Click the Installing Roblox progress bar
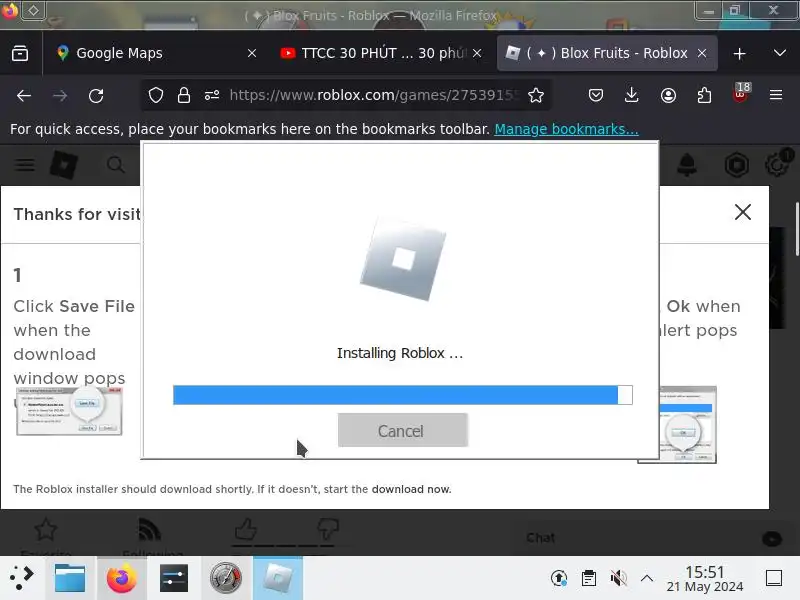The width and height of the screenshot is (800, 600). (403, 395)
